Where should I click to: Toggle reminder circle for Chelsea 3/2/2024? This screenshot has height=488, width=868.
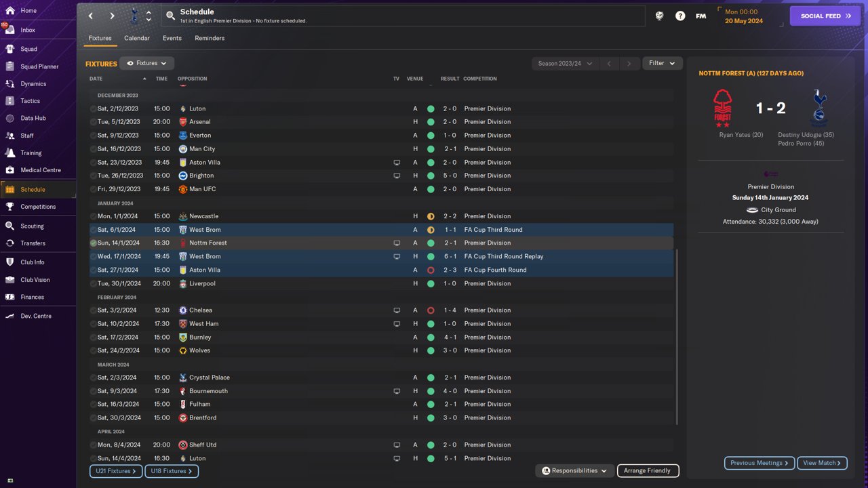tap(94, 310)
